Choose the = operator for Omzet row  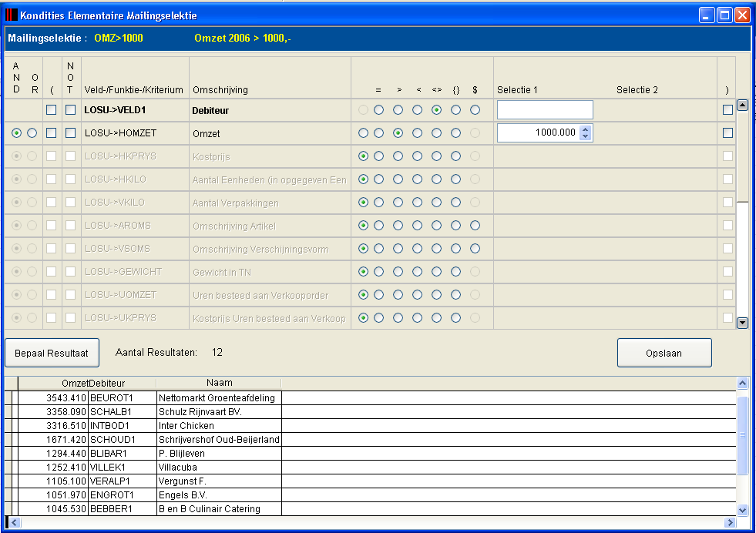(378, 133)
